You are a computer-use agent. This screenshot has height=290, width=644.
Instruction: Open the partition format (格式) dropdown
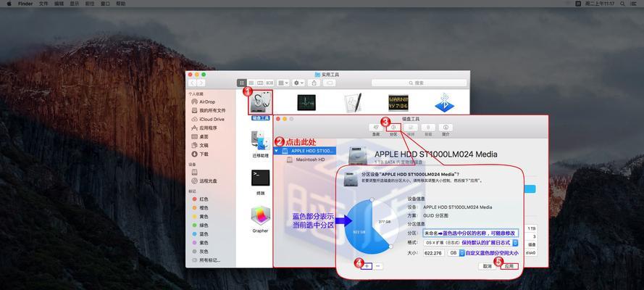(471, 243)
